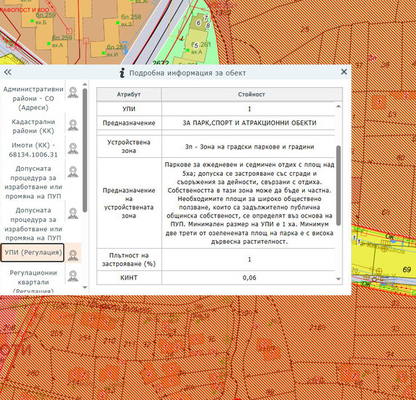
Task: Click the КИНТ value 0,06
Action: pos(249,278)
